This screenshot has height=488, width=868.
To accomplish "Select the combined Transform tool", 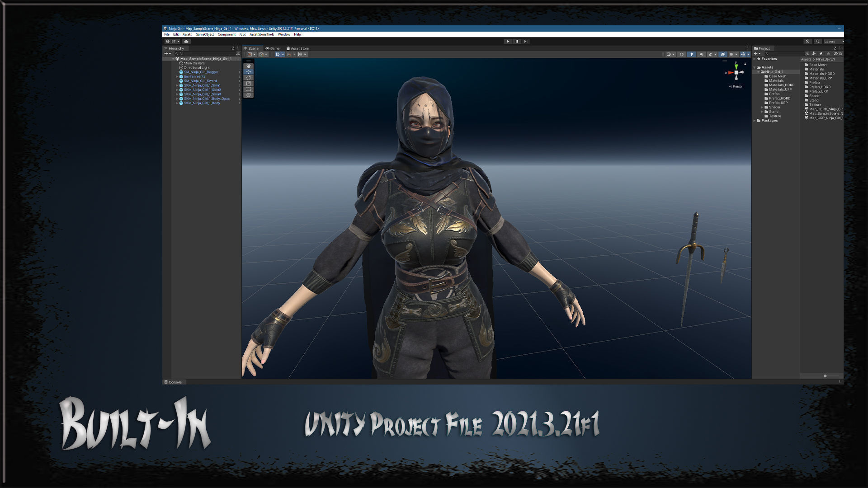I will click(248, 95).
